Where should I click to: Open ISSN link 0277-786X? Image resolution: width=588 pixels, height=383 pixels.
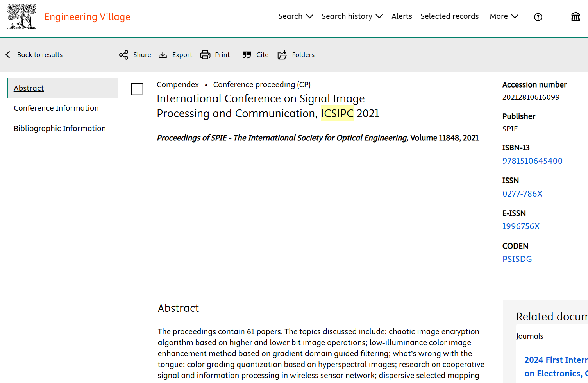click(522, 194)
